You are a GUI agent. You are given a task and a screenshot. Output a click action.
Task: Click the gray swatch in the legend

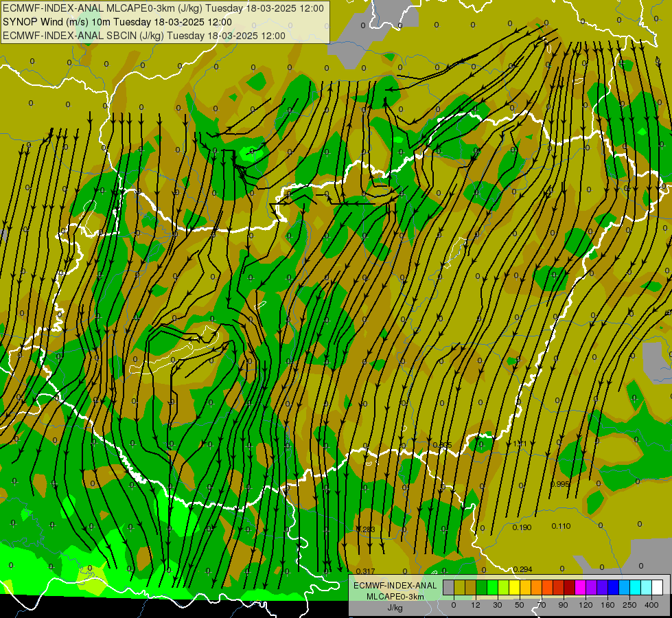[x=449, y=587]
